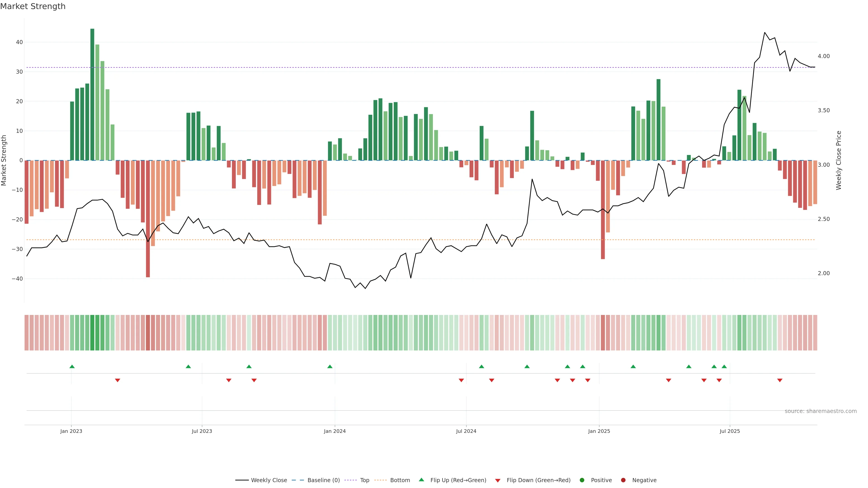Screen dimensions: 868x488
Task: Click green triangle icon beside Flip Up legend
Action: tap(421, 480)
